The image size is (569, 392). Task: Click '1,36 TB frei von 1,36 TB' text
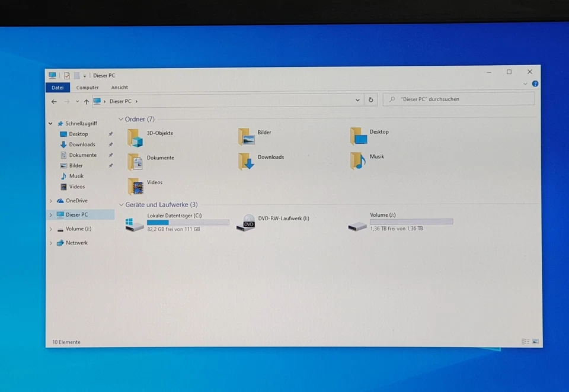tap(397, 229)
